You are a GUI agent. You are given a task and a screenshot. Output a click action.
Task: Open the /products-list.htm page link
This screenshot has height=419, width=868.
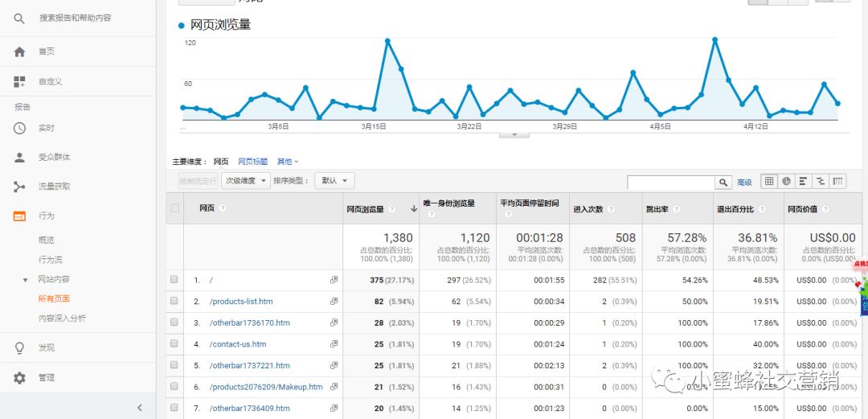pyautogui.click(x=241, y=302)
